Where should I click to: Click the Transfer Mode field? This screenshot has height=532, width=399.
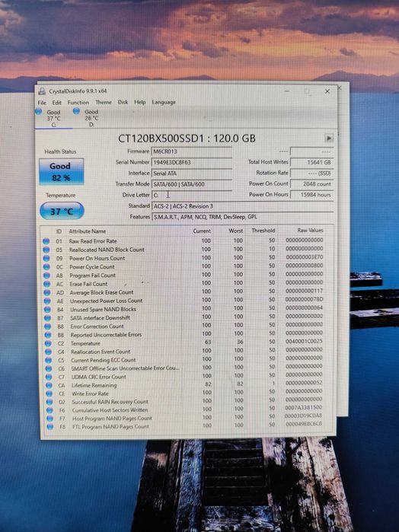pyautogui.click(x=192, y=184)
